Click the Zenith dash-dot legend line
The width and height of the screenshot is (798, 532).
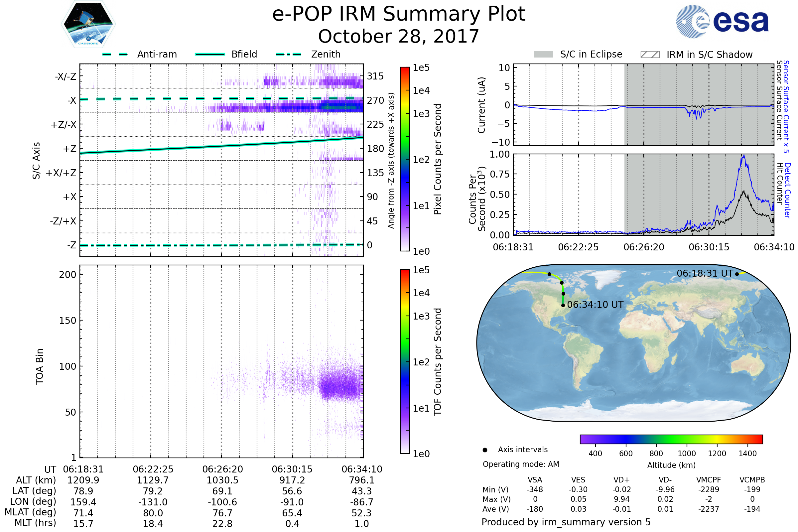pos(288,54)
